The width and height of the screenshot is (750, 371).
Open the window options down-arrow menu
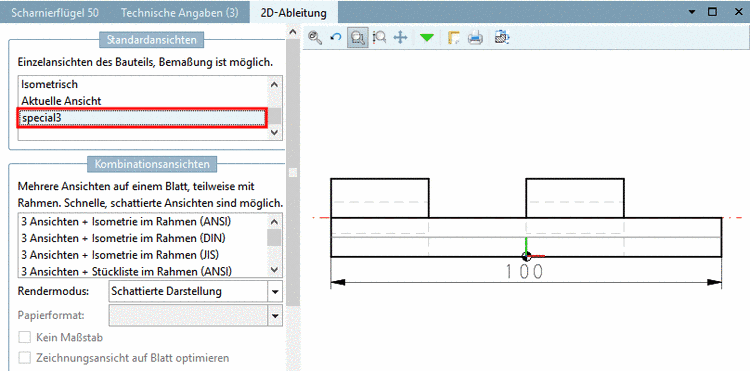coord(692,12)
